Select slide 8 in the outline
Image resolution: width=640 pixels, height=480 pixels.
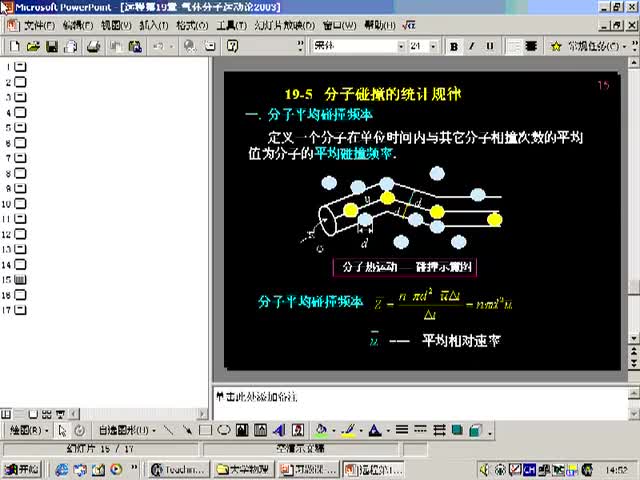point(20,173)
